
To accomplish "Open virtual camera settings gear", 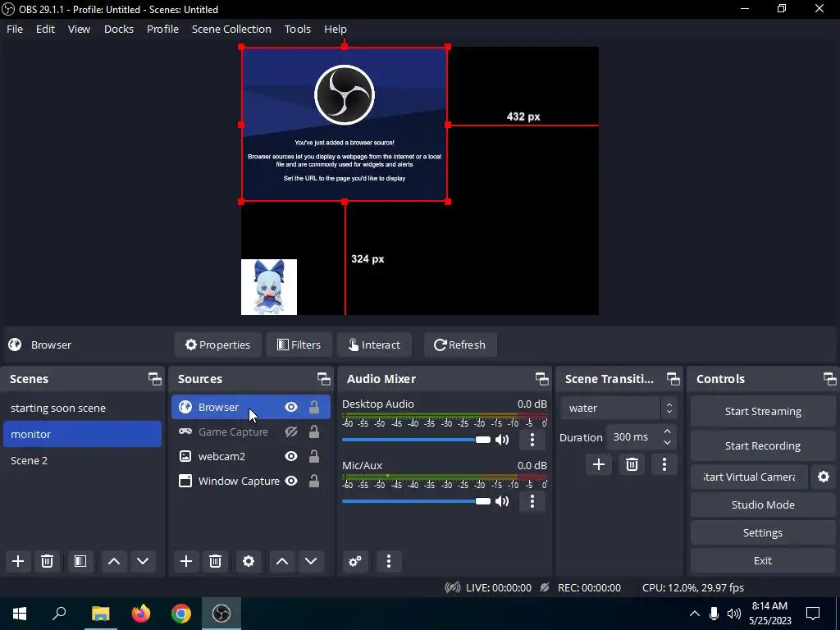I will coord(824,477).
